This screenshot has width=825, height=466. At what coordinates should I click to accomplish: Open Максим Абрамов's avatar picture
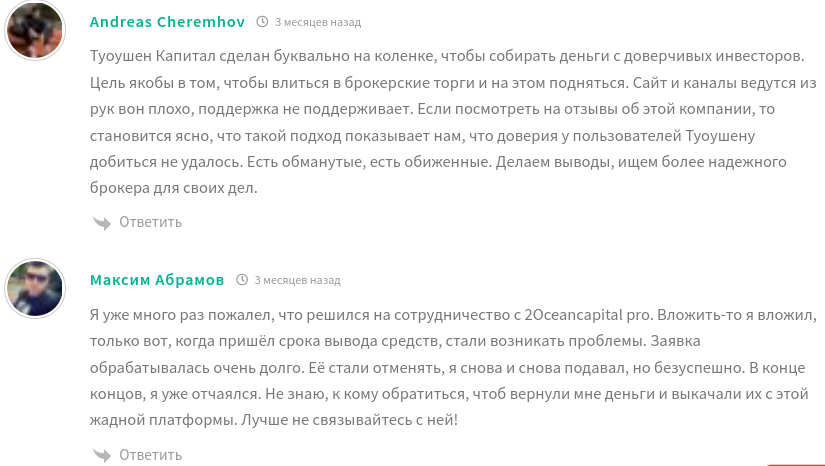coord(36,288)
